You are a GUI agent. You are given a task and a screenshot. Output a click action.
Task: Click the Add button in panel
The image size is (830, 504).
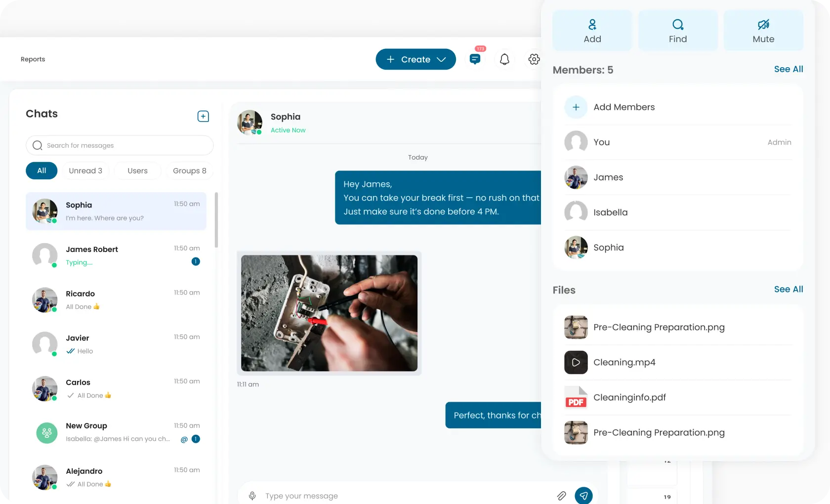pyautogui.click(x=592, y=31)
